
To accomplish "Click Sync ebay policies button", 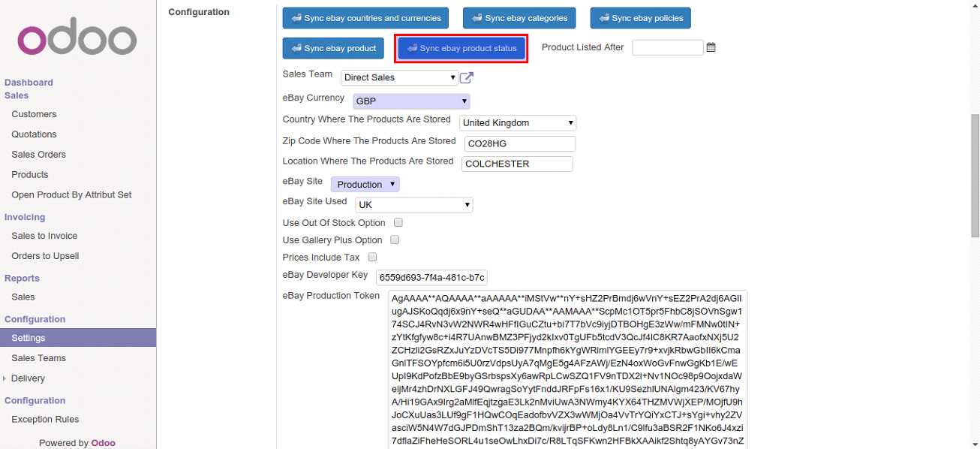I will [x=640, y=18].
